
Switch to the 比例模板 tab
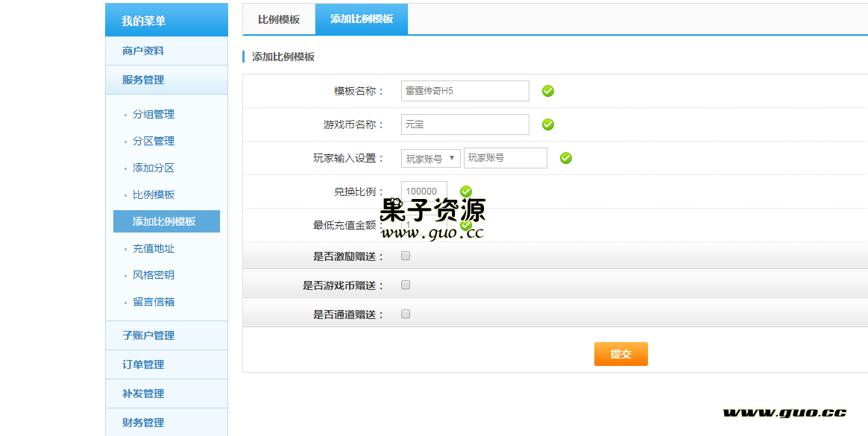coord(277,19)
